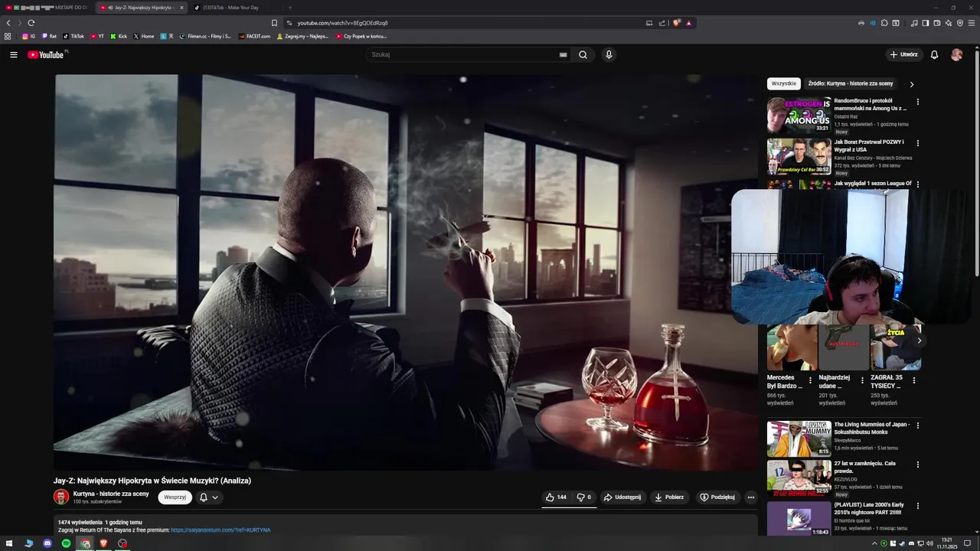Open channel notification bell dropdown
Image resolution: width=980 pixels, height=551 pixels.
209,497
